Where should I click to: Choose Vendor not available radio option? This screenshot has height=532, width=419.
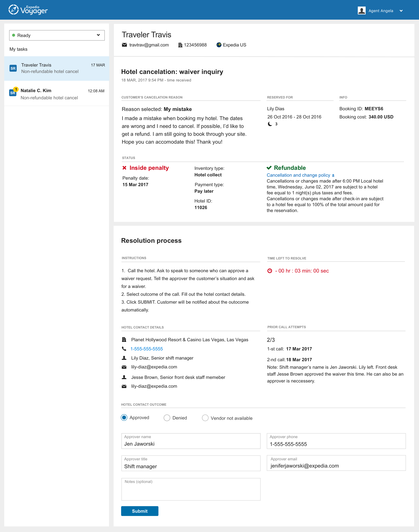tap(205, 418)
